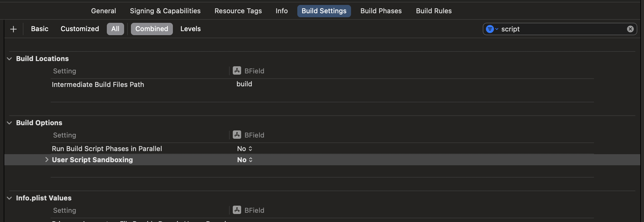Viewport: 644px width, 222px height.
Task: Enable the Combined settings view
Action: (152, 29)
